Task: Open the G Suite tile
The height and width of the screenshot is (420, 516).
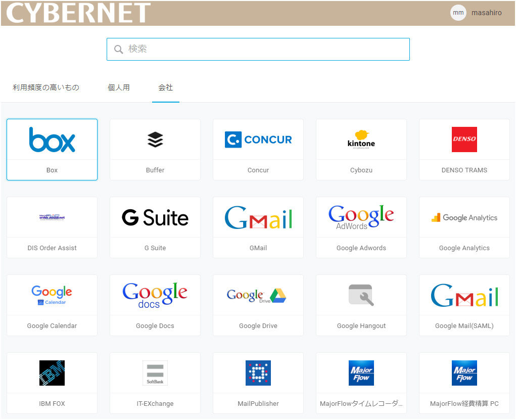Action: [x=155, y=227]
